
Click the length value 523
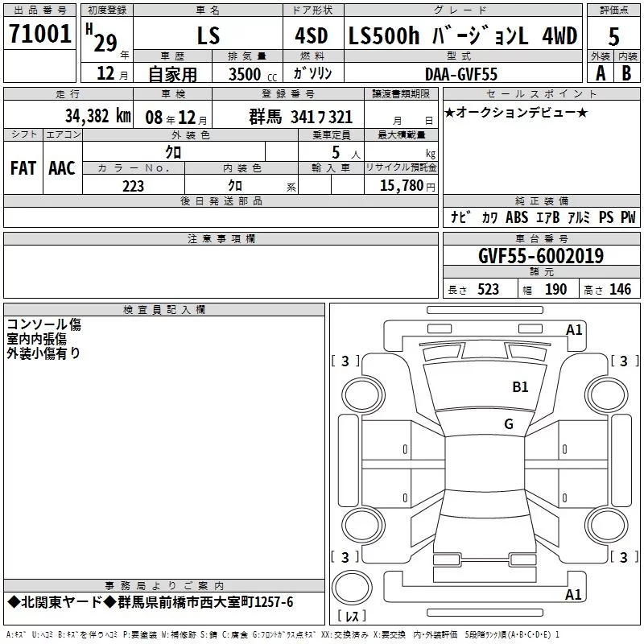(488, 289)
